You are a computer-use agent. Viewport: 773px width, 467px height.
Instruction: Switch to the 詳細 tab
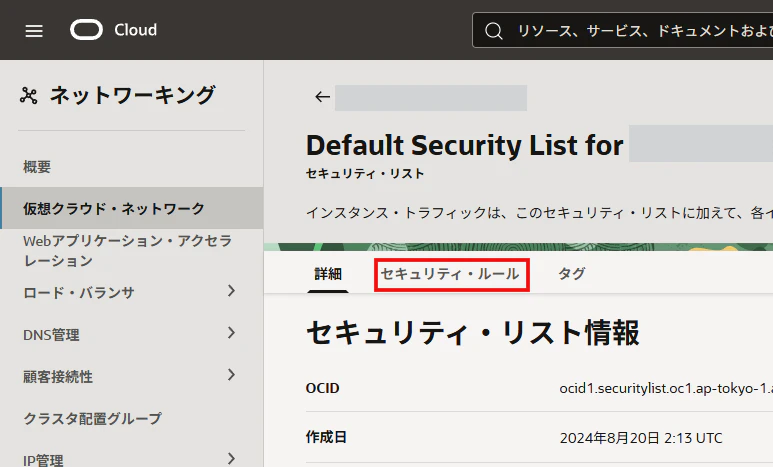click(x=328, y=274)
